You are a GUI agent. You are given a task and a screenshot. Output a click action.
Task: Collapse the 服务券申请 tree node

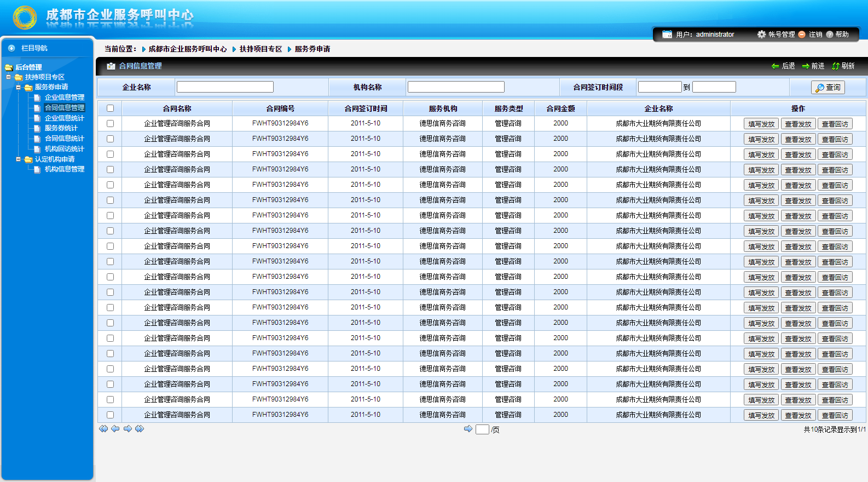[x=18, y=87]
